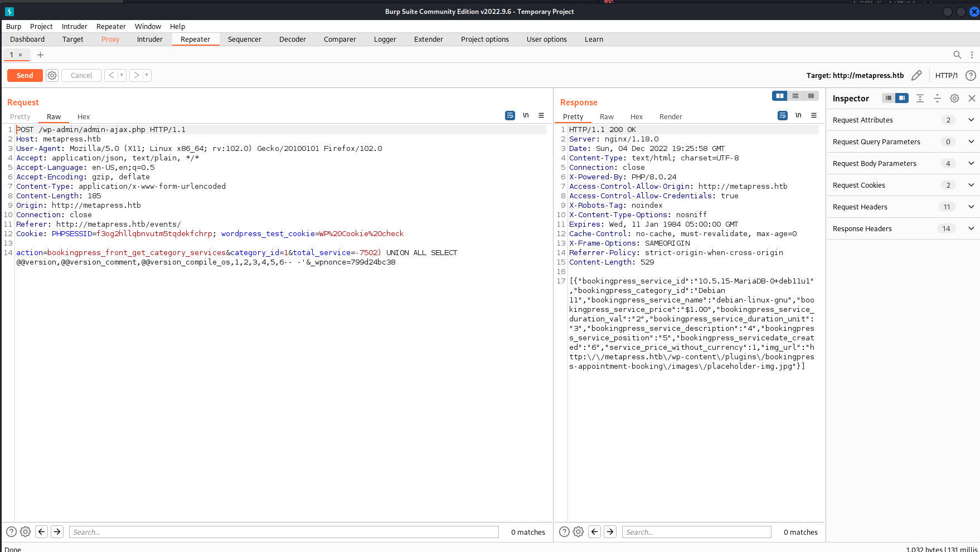Open the back history dropdown arrow
980x552 pixels.
[x=122, y=75]
